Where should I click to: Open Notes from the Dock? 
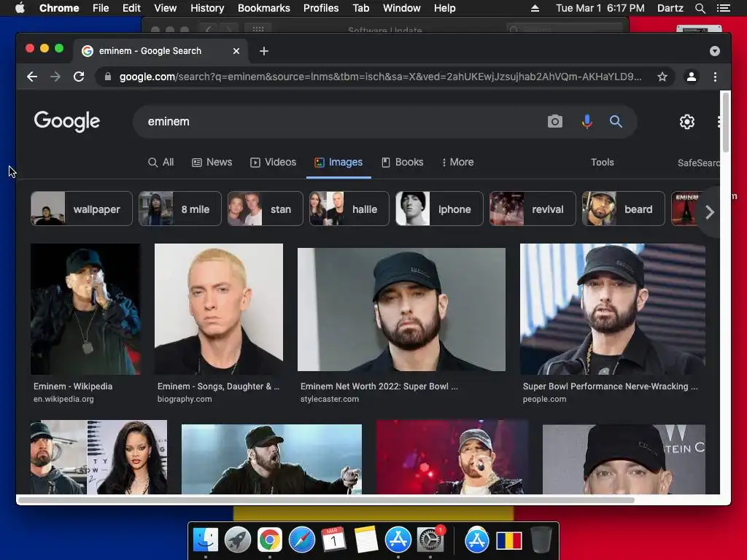366,540
